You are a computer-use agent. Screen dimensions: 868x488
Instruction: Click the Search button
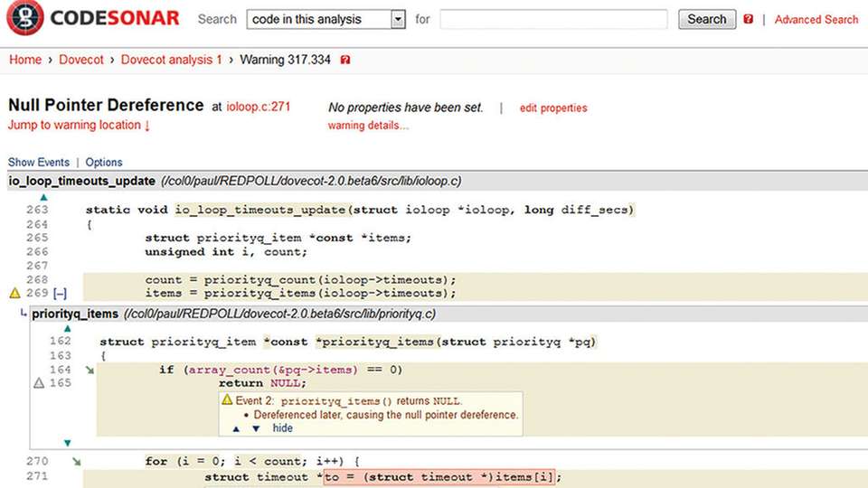[707, 19]
